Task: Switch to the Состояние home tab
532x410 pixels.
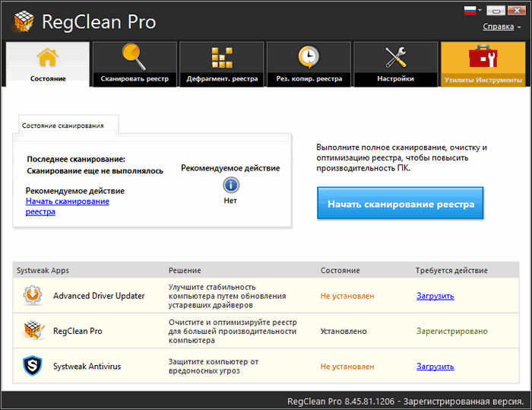Action: (48, 63)
